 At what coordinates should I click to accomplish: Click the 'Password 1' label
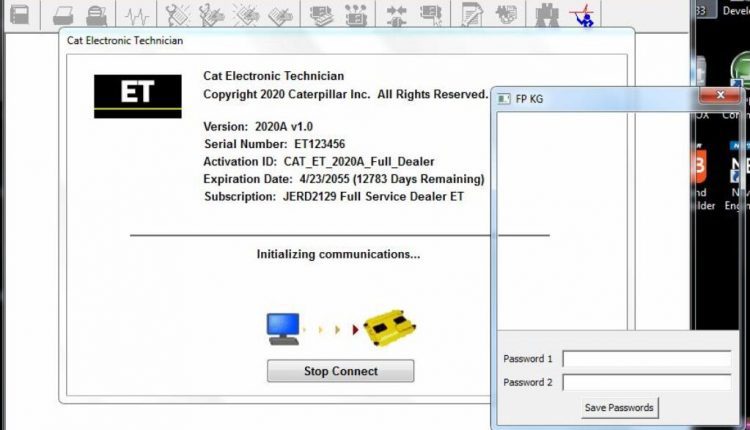click(x=528, y=359)
